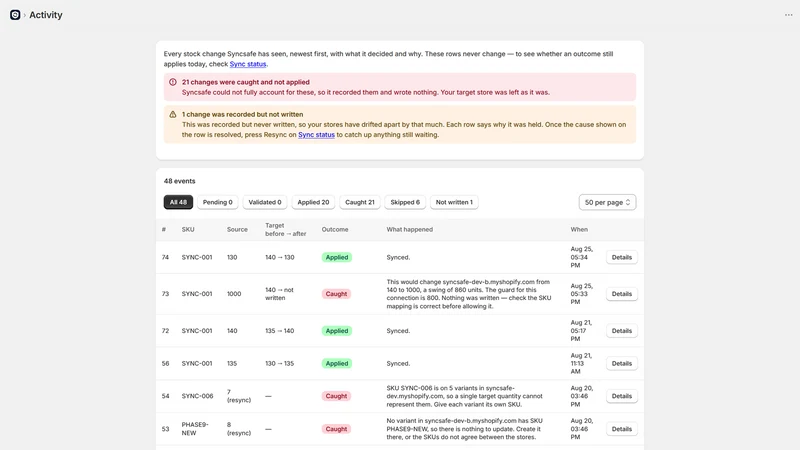Open Details for event 53
This screenshot has height=450, width=800.
click(621, 429)
